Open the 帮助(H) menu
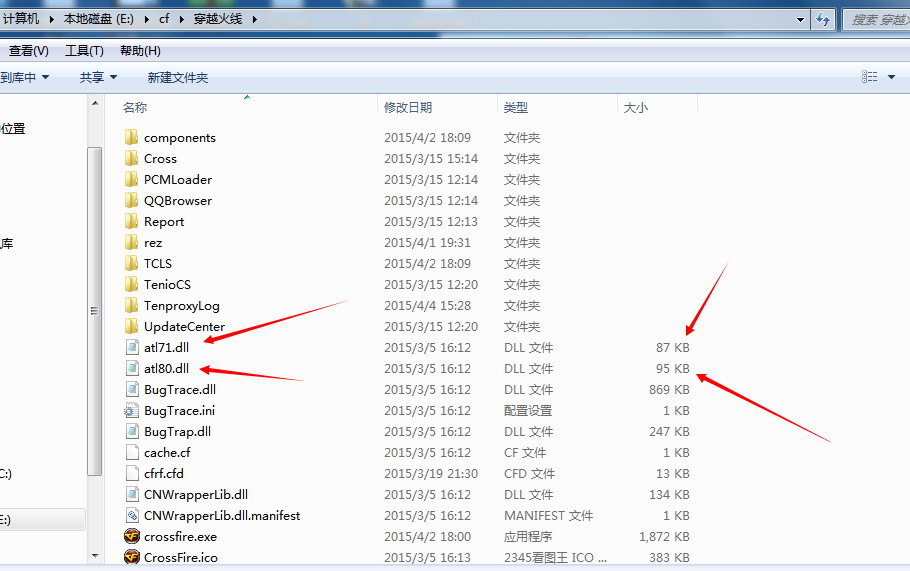This screenshot has width=910, height=571. click(140, 51)
